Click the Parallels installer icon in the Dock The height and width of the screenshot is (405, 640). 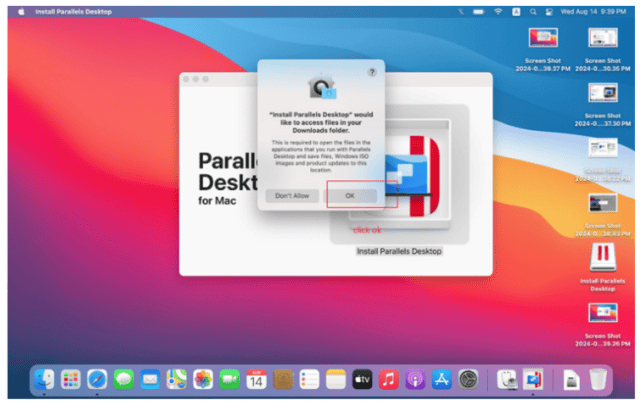click(x=533, y=380)
